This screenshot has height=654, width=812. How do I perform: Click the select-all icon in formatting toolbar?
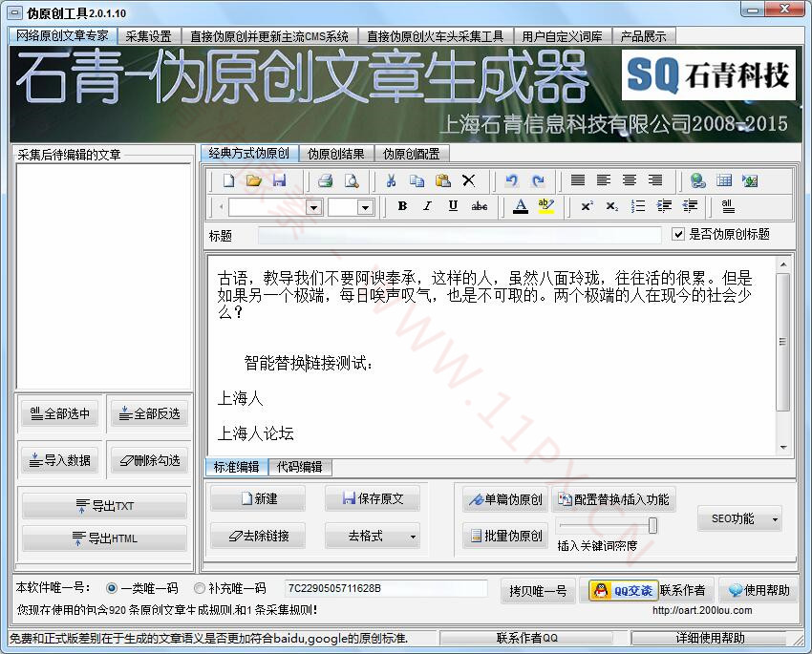coord(728,206)
